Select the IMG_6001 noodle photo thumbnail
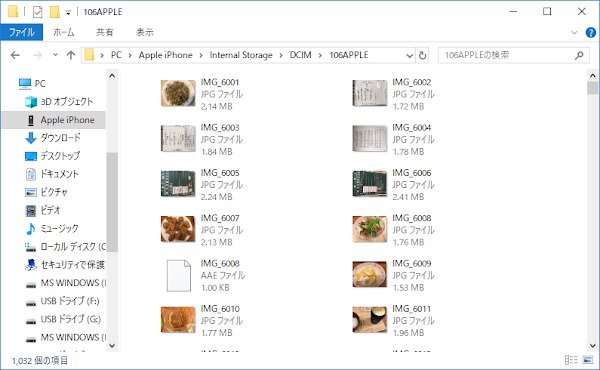Image resolution: width=600 pixels, height=370 pixels. tap(178, 93)
